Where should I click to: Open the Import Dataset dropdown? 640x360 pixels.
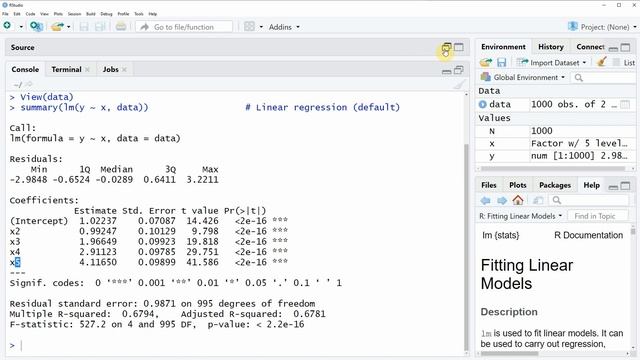tap(551, 62)
